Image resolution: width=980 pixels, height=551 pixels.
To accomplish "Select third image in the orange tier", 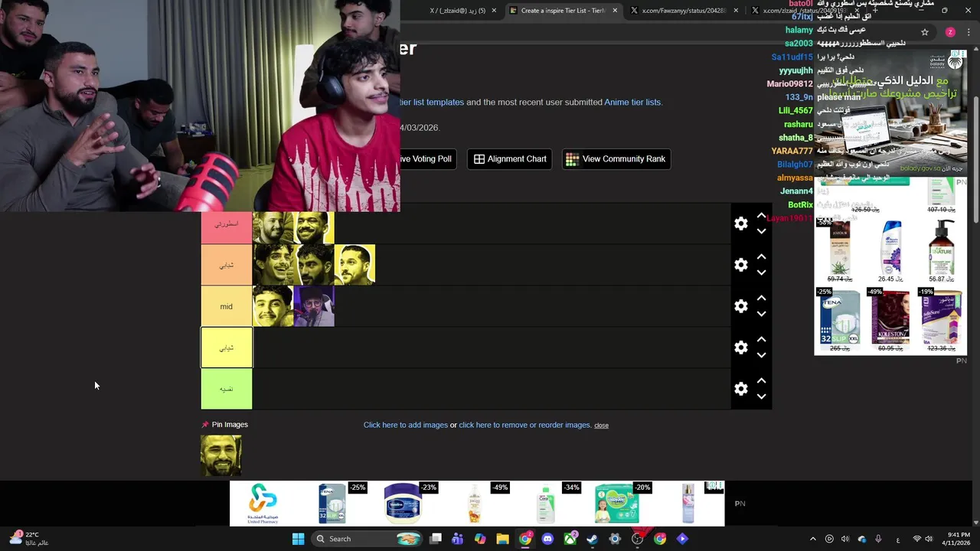I will tap(354, 265).
